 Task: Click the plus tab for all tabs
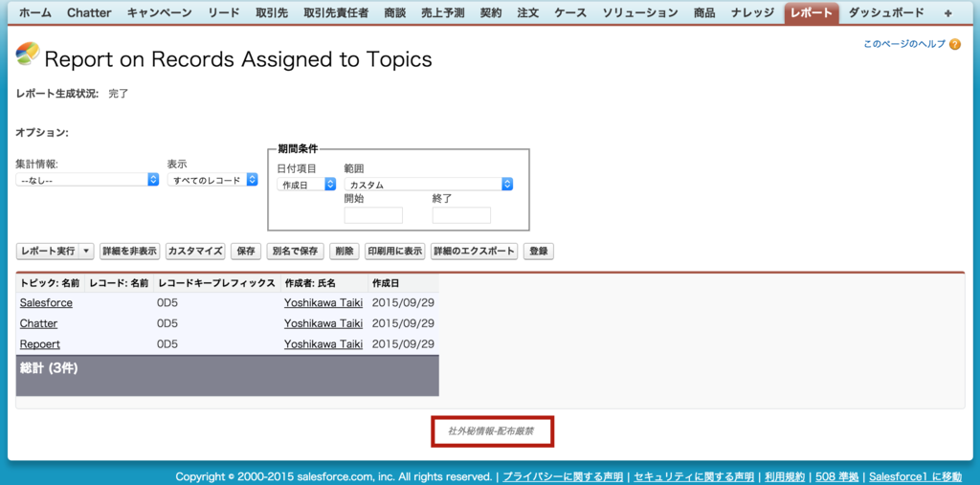(x=947, y=13)
